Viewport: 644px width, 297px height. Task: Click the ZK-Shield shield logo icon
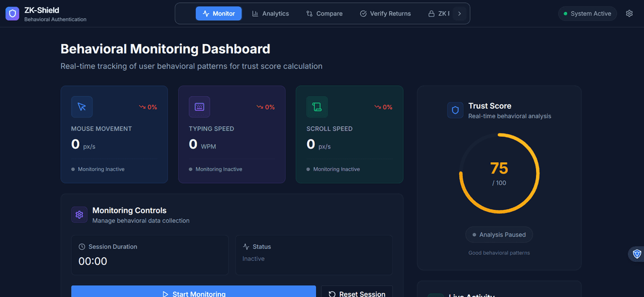(x=13, y=14)
